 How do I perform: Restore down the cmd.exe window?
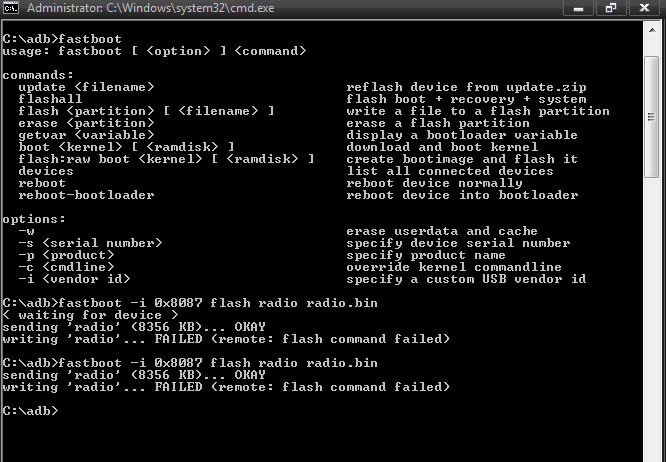click(x=609, y=8)
